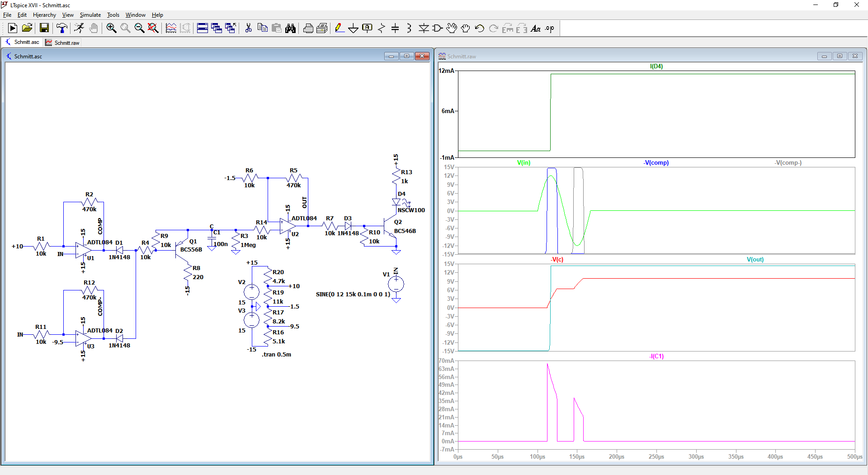This screenshot has height=475, width=868.
Task: Zoom to fit with crossed magnifier icon
Action: [x=153, y=28]
